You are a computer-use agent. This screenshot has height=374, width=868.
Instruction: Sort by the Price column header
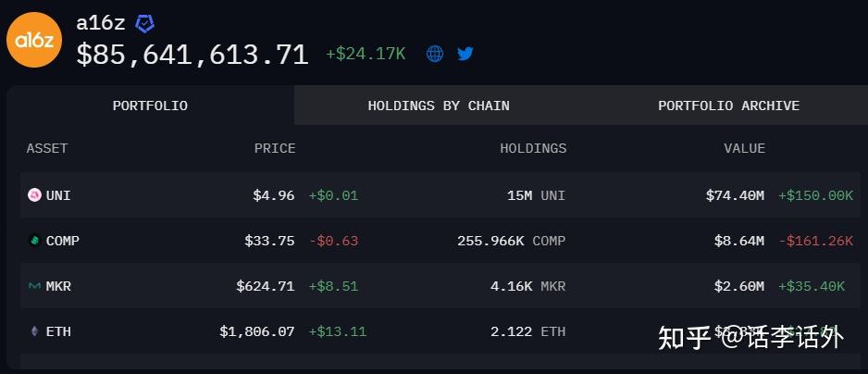(275, 148)
